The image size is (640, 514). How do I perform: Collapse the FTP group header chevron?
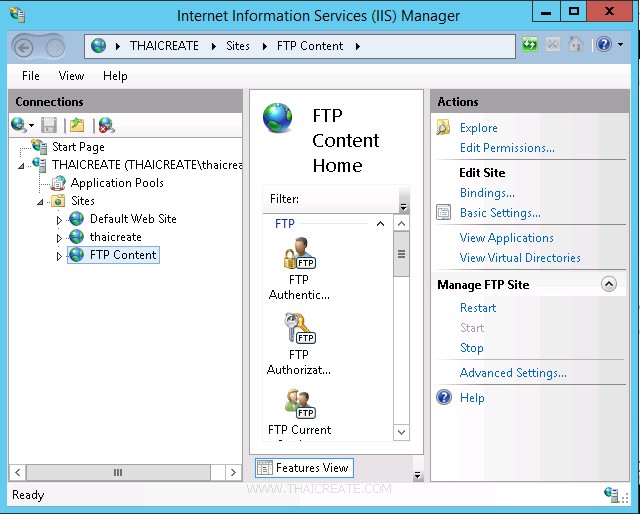tap(380, 224)
